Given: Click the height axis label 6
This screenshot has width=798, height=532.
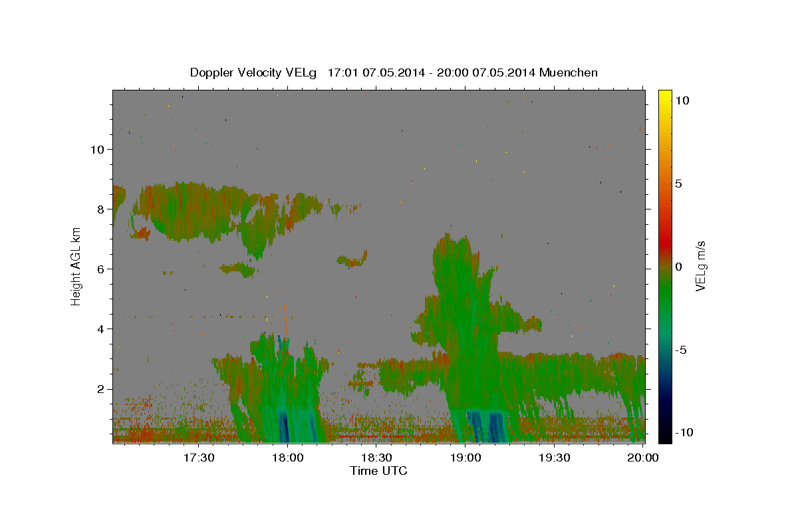Looking at the screenshot, I should [x=101, y=269].
